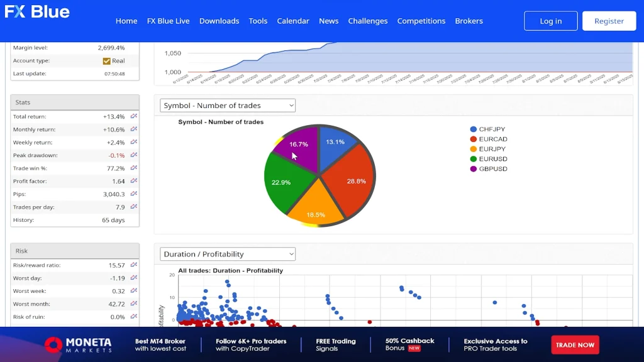Click the EURCAD red legend swatch
This screenshot has height=362, width=644.
click(x=473, y=139)
